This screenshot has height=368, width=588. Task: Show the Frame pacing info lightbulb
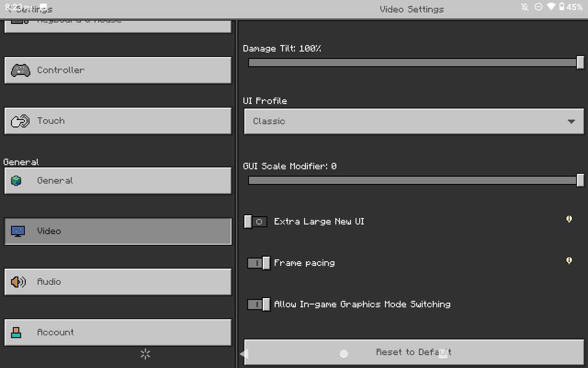point(569,261)
